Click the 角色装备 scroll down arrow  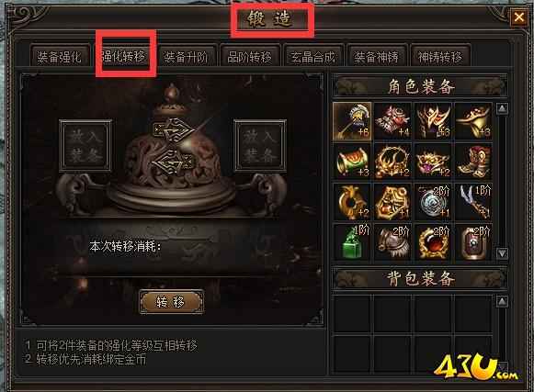[503, 253]
